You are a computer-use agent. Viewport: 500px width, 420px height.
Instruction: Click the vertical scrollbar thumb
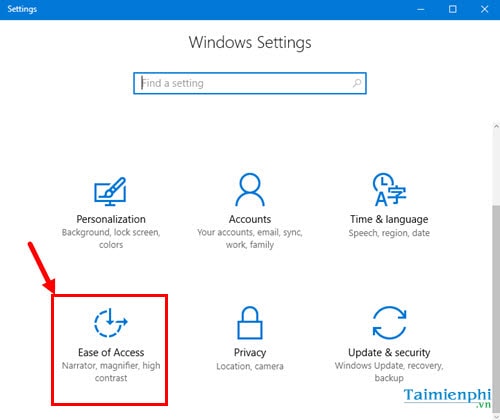coord(496,310)
